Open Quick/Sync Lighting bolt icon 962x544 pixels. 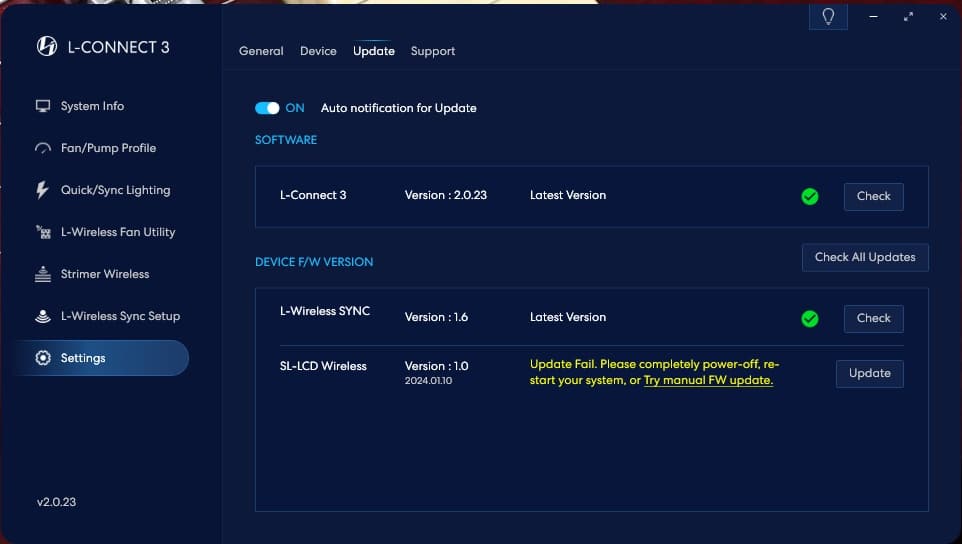43,190
